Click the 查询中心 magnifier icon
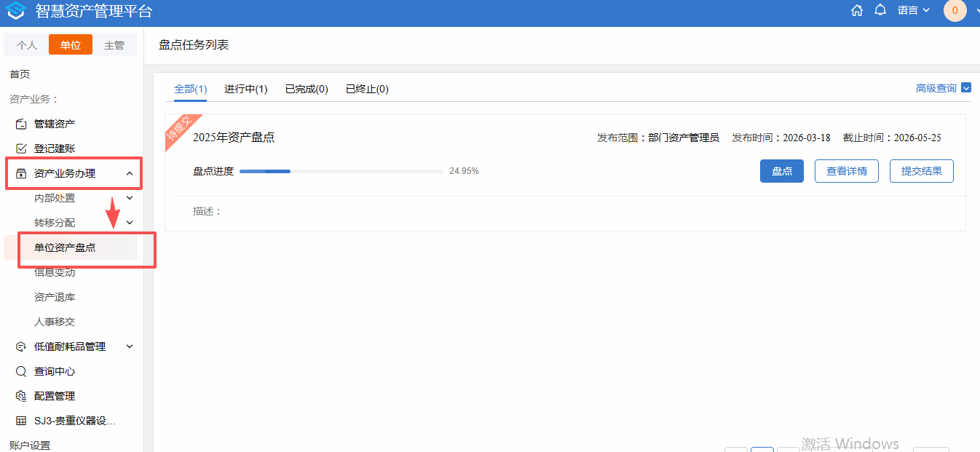 coord(21,371)
